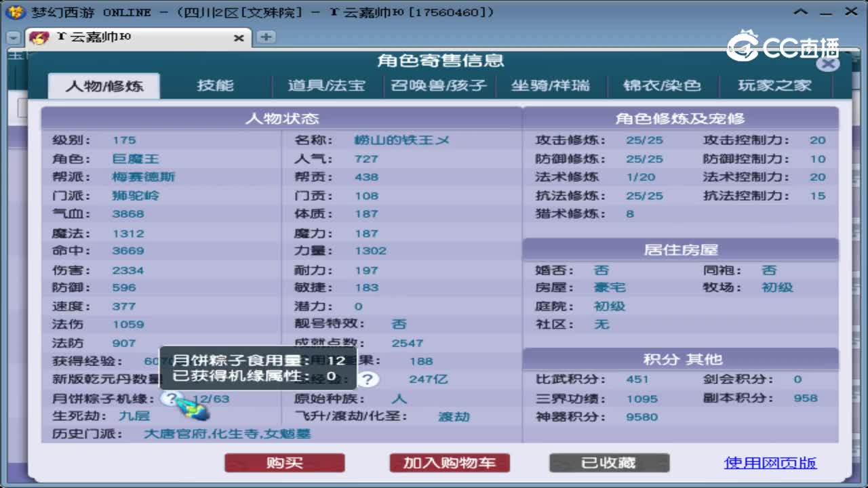Screen dimensions: 868x488
Task: Click 原始种族 value 人
Action: 399,399
